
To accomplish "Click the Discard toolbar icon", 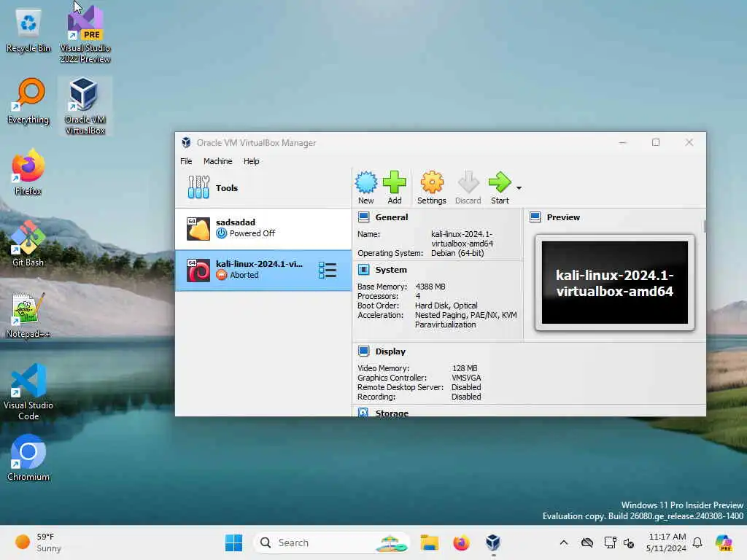I will 468,187.
